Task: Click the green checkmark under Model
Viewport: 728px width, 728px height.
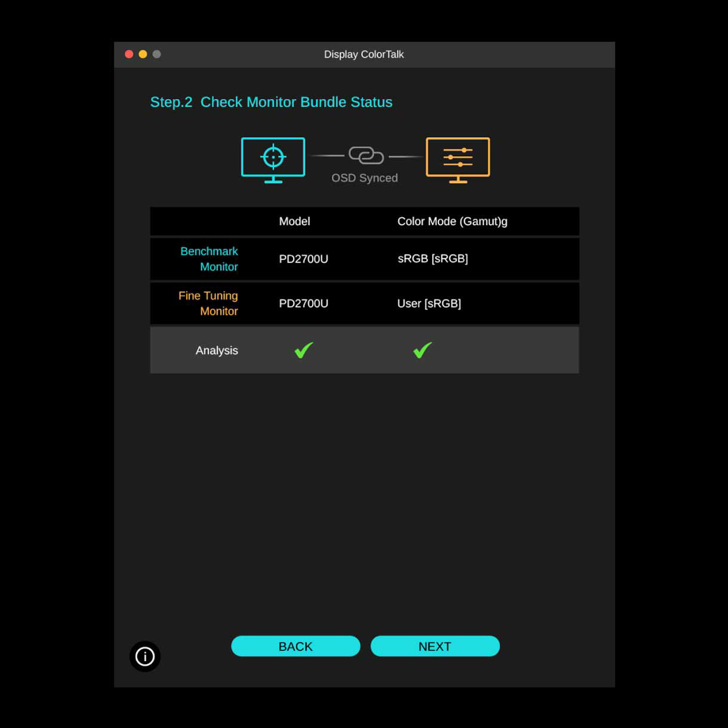Action: pyautogui.click(x=304, y=350)
